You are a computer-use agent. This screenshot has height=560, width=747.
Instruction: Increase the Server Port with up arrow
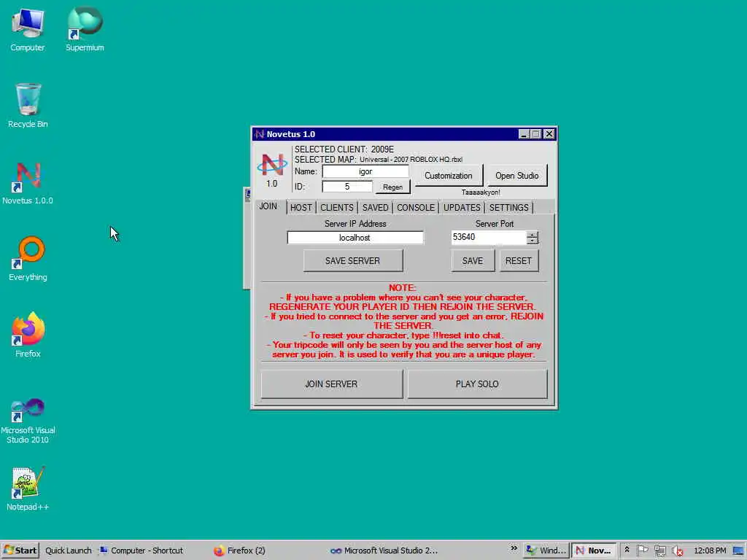pos(532,234)
